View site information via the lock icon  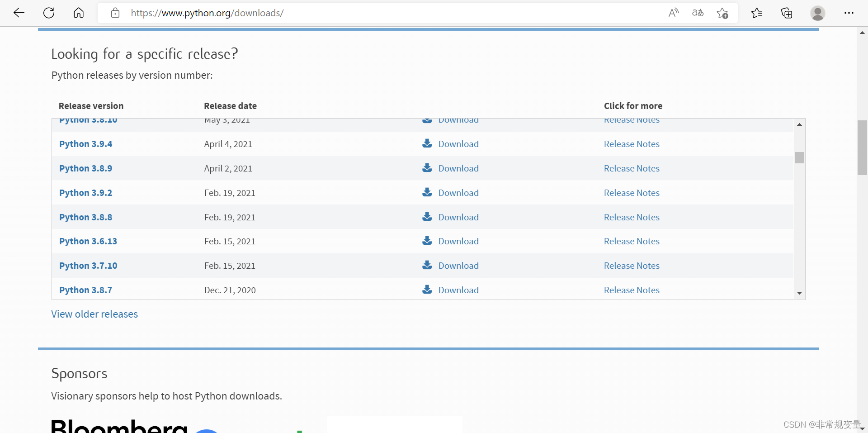pyautogui.click(x=115, y=13)
